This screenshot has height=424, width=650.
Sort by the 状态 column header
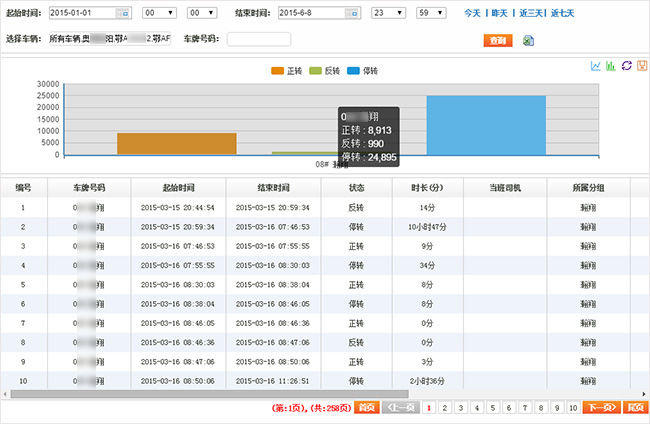click(357, 188)
